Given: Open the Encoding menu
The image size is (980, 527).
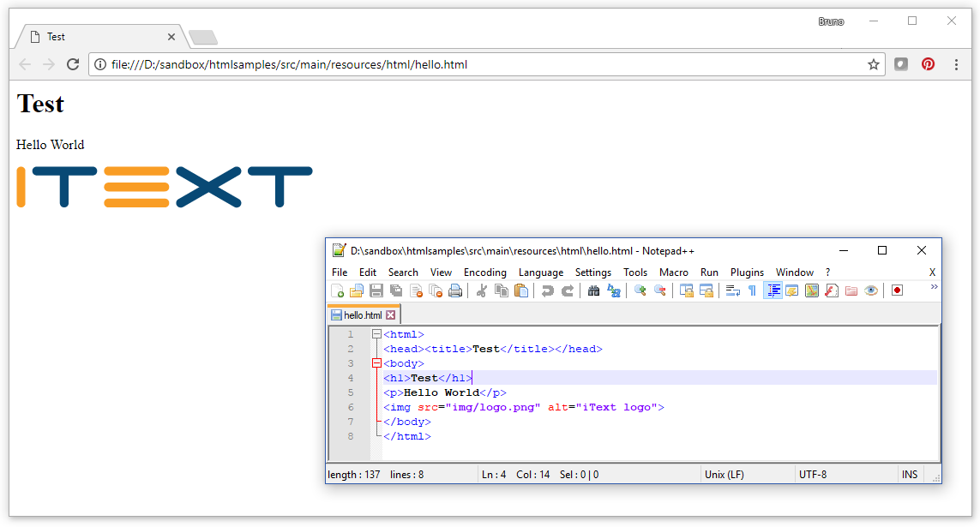Looking at the screenshot, I should point(485,272).
